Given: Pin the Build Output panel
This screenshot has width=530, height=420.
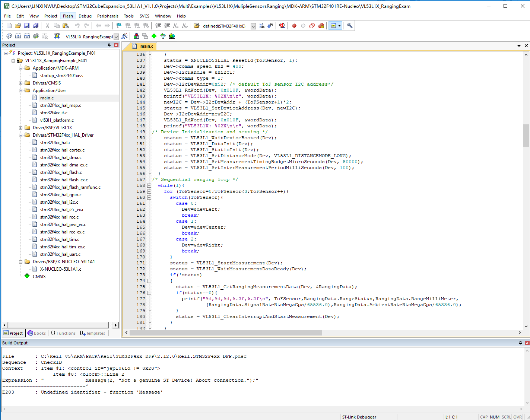Looking at the screenshot, I should tap(521, 343).
